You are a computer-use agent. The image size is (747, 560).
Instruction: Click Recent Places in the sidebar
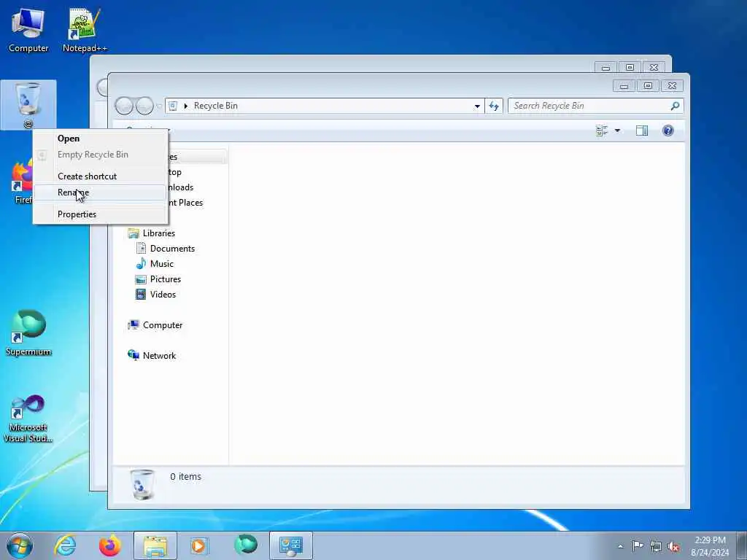186,203
